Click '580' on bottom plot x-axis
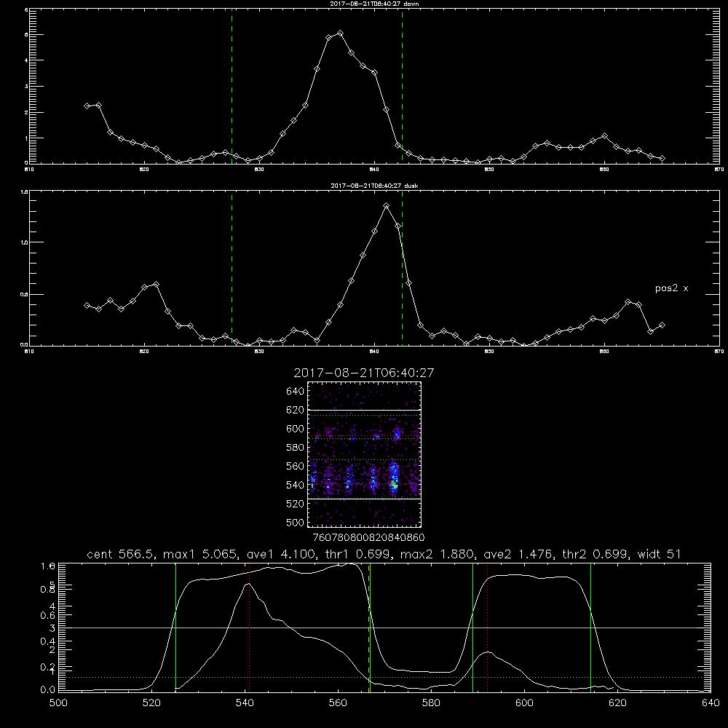 point(431,703)
